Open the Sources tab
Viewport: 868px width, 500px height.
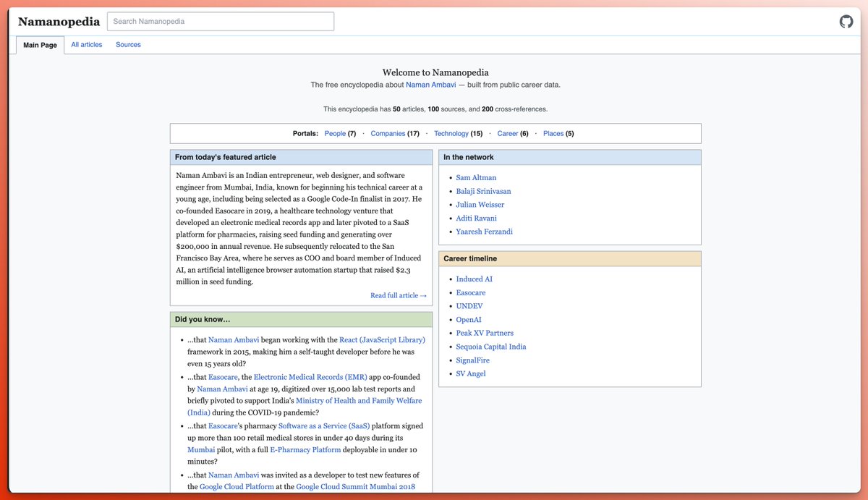pos(128,45)
